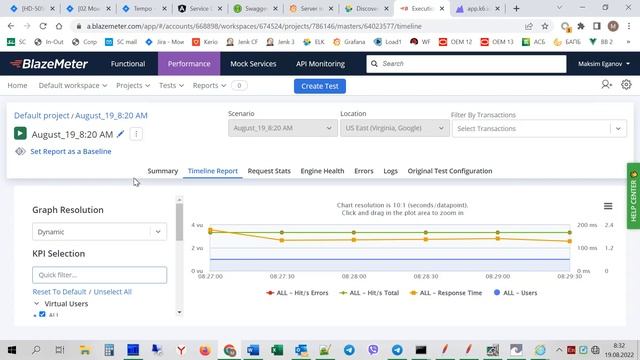Switch to the Summary tab
This screenshot has width=640, height=360.
pyautogui.click(x=162, y=171)
